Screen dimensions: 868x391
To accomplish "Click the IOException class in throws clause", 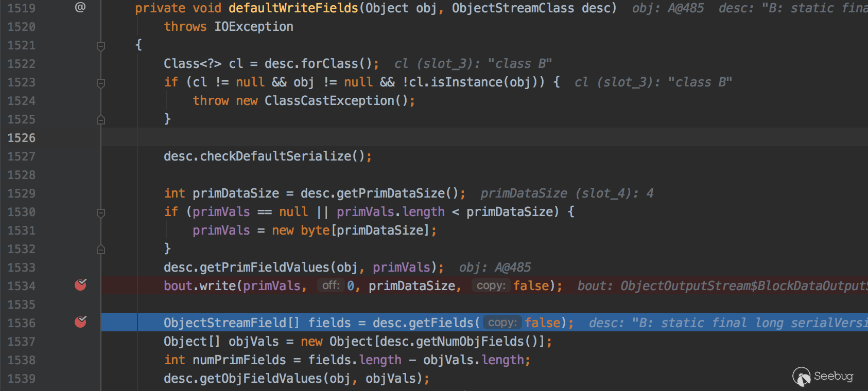I will click(x=253, y=27).
